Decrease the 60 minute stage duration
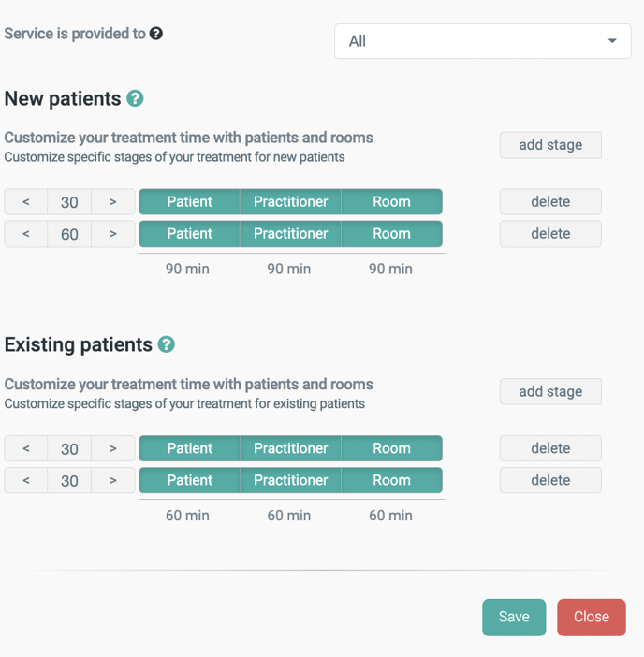 pyautogui.click(x=26, y=234)
